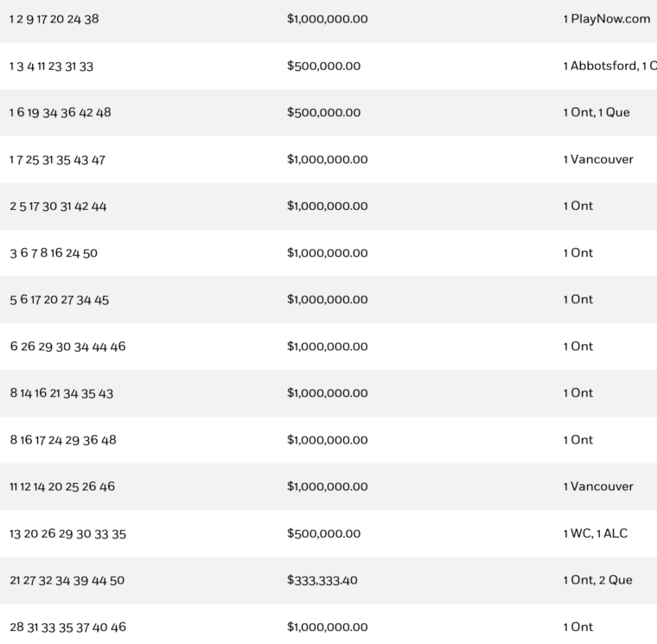Click number set 6 26 29 30 34 44 46
The height and width of the screenshot is (644, 657).
68,347
